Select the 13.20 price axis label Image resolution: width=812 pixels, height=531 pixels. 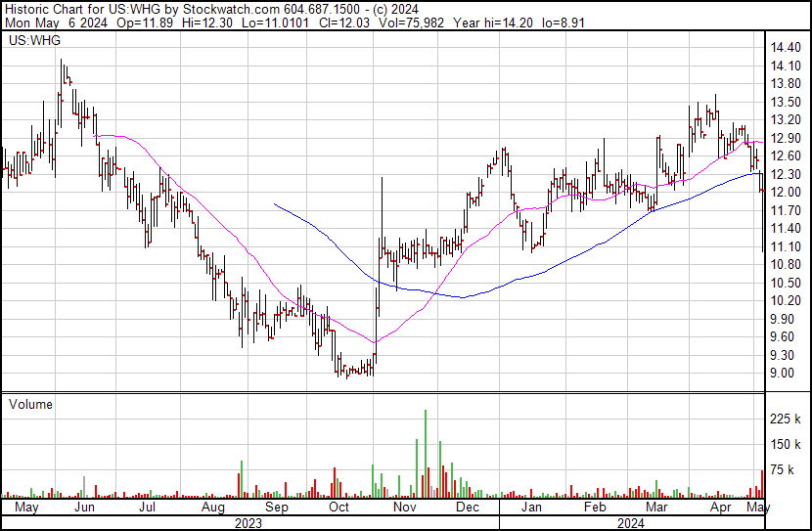(786, 120)
